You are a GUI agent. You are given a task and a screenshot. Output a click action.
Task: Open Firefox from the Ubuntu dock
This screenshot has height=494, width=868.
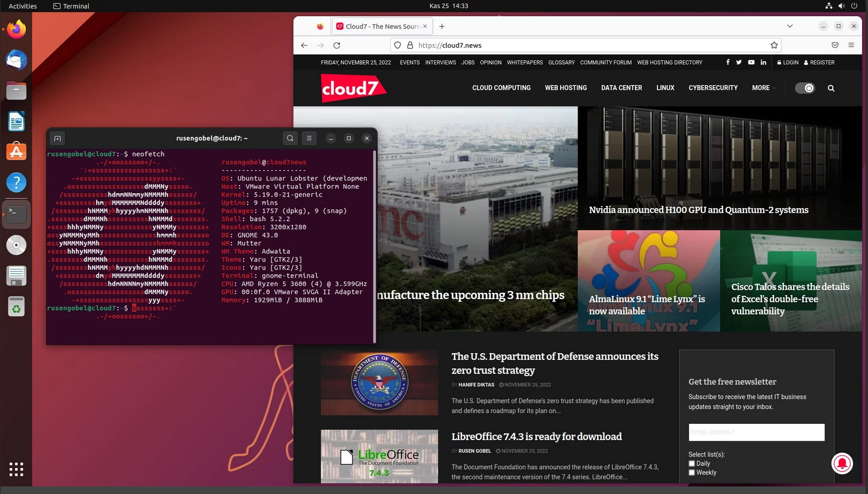(16, 29)
